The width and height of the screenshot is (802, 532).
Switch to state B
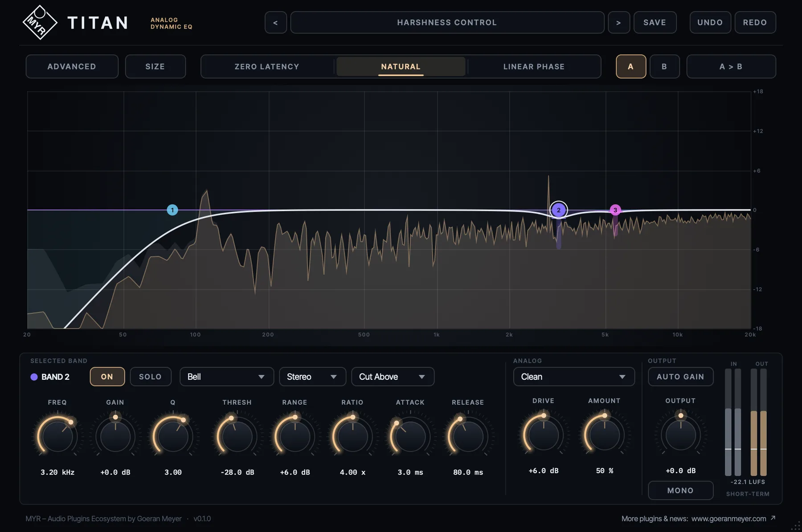coord(664,66)
